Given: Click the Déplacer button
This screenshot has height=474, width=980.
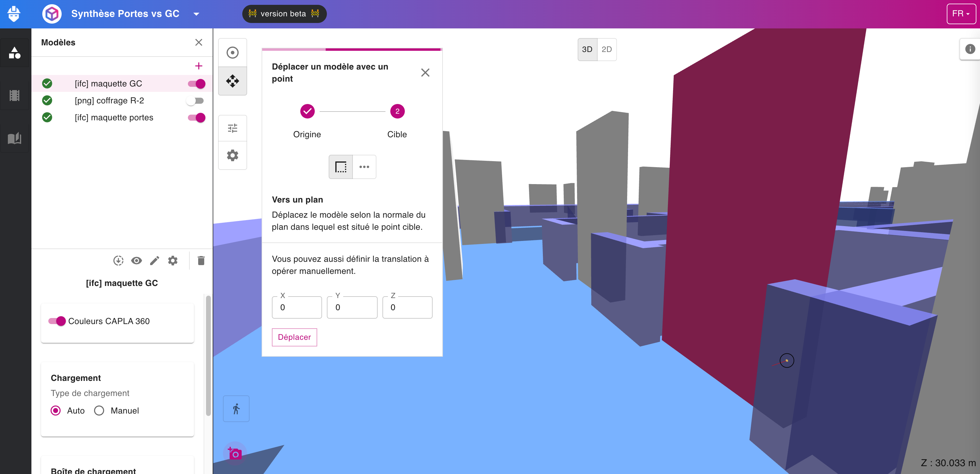Looking at the screenshot, I should tap(294, 337).
